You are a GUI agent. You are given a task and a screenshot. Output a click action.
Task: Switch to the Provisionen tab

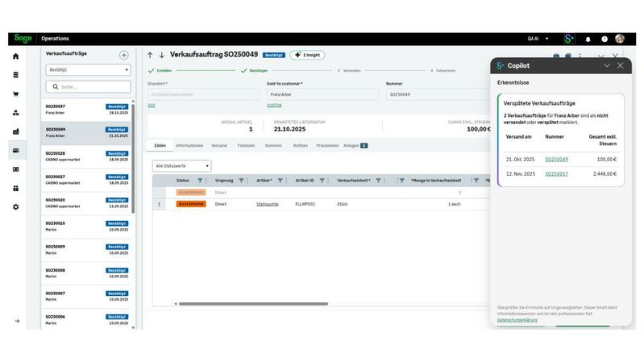[327, 145]
